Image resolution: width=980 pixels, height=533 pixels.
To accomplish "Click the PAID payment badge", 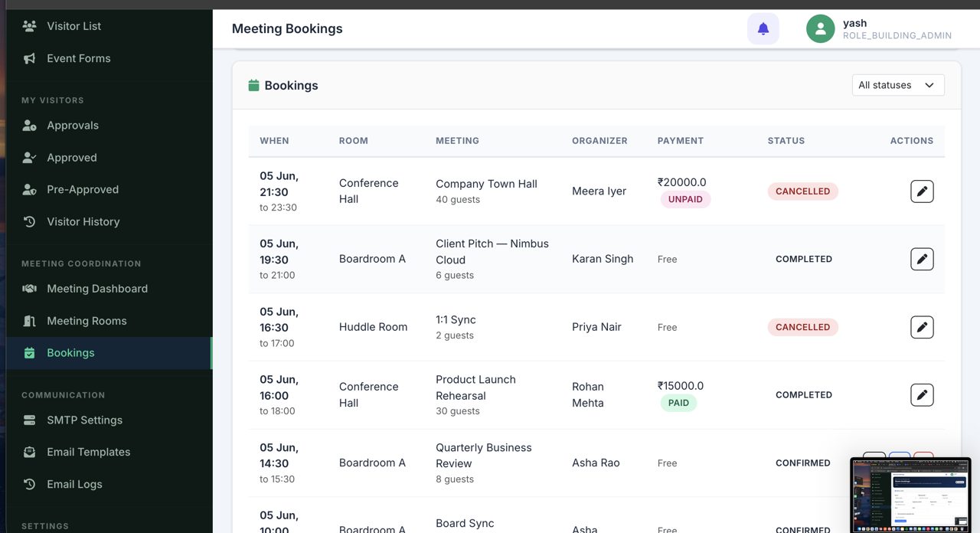I will (x=678, y=403).
